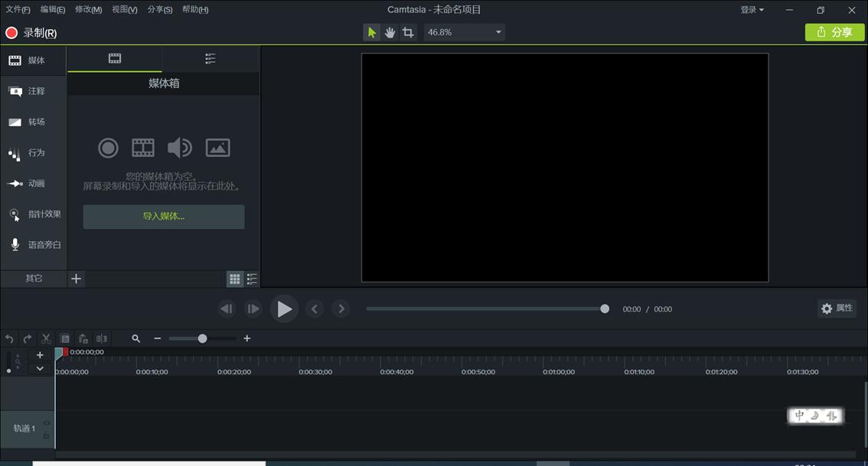Click the 导入媒体 (Import Media) button

[x=163, y=217]
